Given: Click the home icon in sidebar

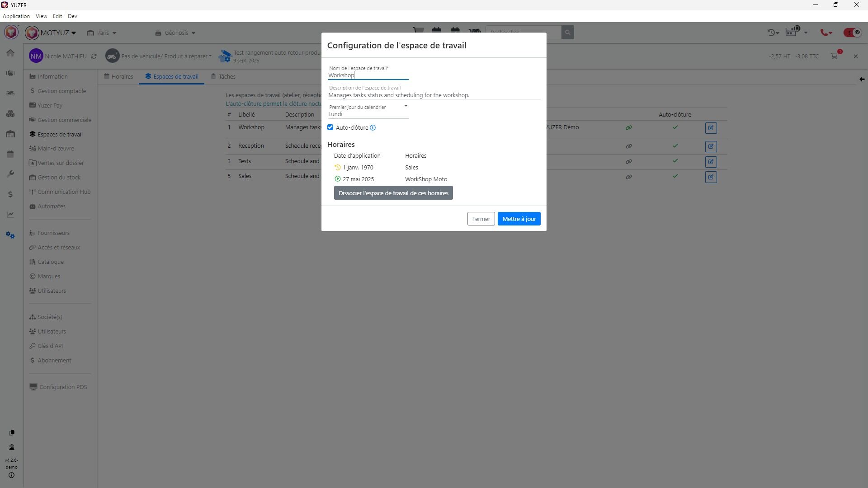Looking at the screenshot, I should click(x=10, y=53).
